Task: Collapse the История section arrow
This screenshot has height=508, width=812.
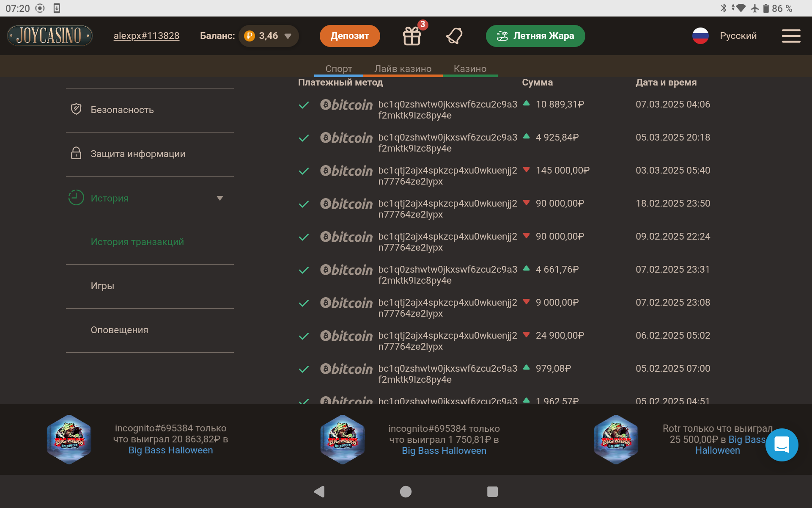Action: [219, 198]
